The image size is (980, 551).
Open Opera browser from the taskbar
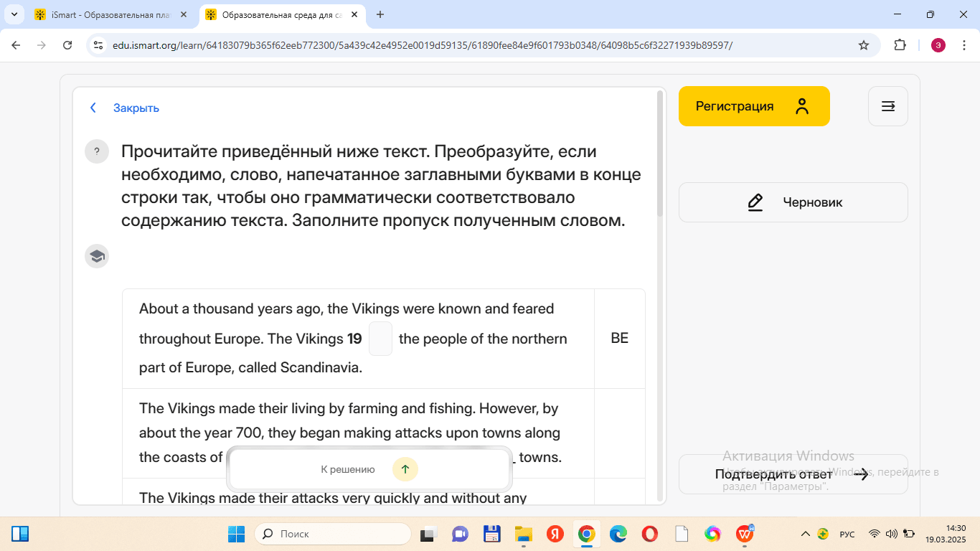[650, 534]
